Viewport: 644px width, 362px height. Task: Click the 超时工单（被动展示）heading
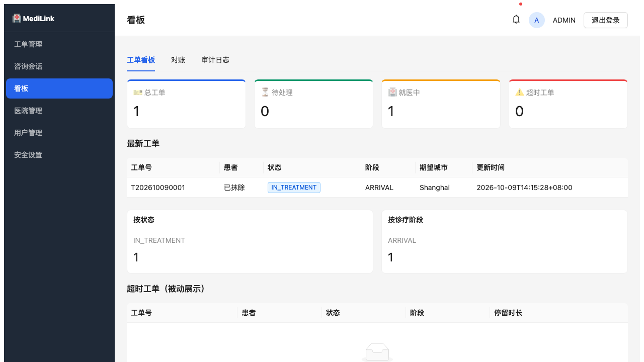167,289
